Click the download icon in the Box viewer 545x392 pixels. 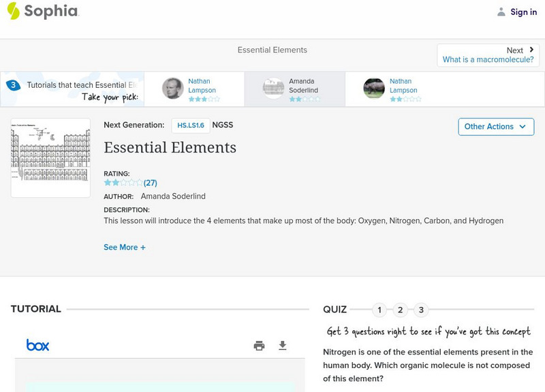click(283, 346)
